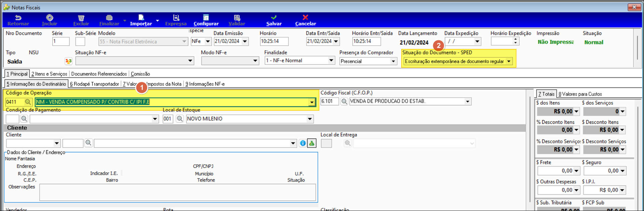Viewport: 644px width, 211px height.
Task: Open the NOVO MILENIO stock location dropdown
Action: click(310, 119)
